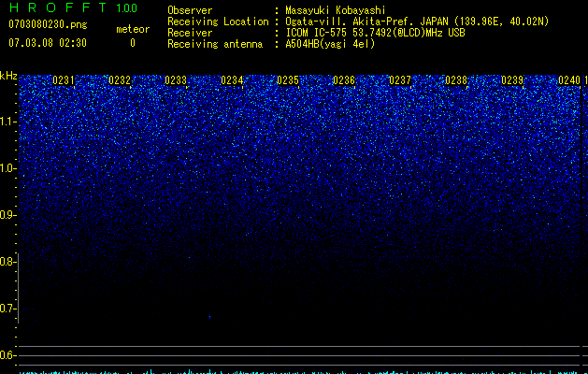Click the kHz axis unit label
Viewport: 588px width, 374px height.
(x=8, y=76)
